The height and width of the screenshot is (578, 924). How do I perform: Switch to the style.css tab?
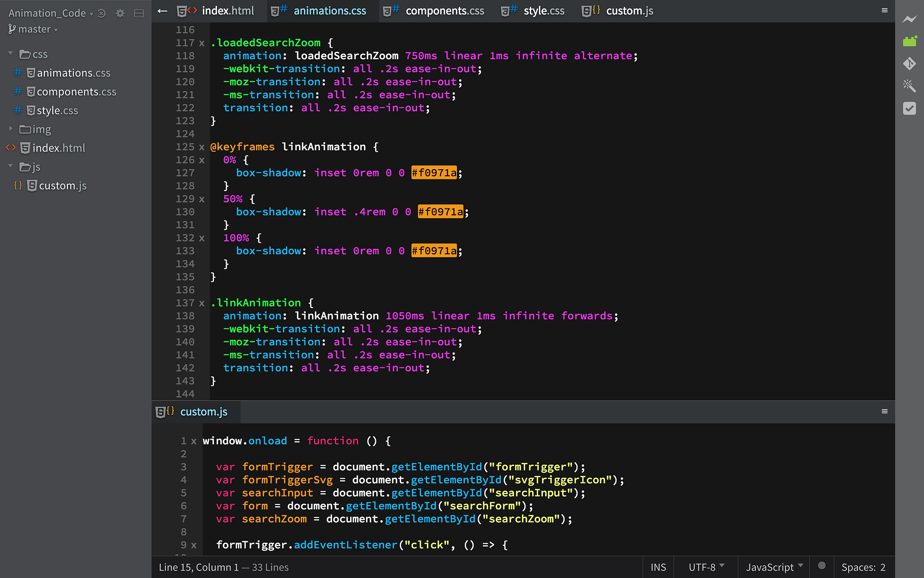[x=543, y=11]
